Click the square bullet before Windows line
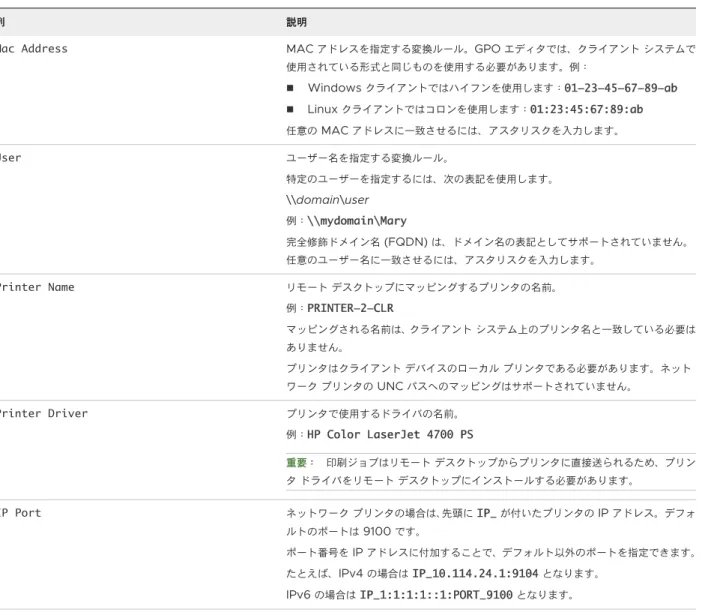This screenshot has width=702, height=615. 290,88
